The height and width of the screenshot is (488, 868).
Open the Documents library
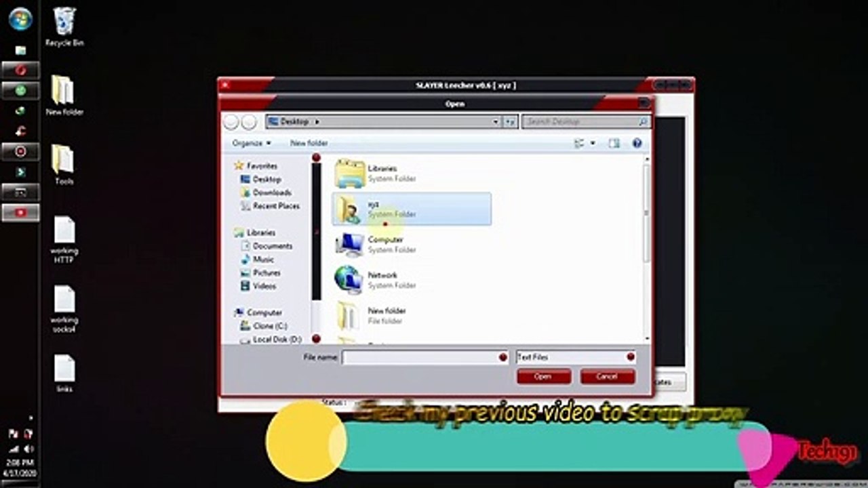click(267, 246)
